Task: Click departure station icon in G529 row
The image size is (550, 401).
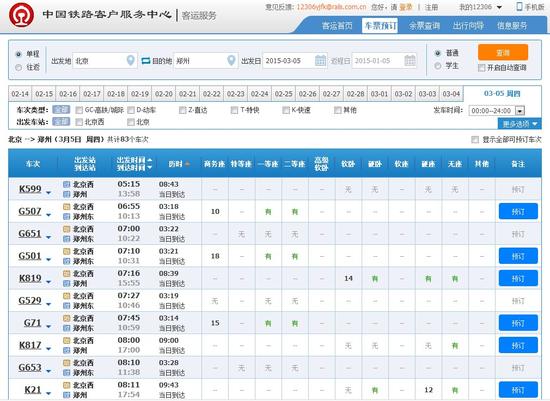Action: 67,296
